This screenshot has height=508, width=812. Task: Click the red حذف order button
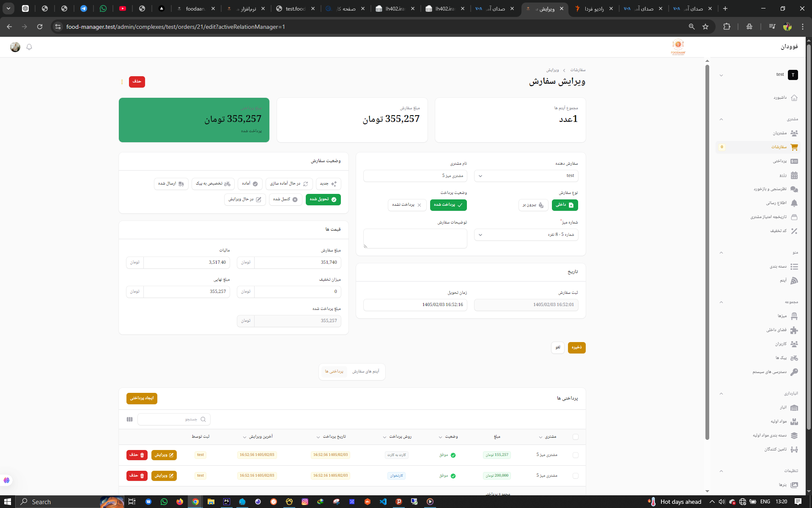click(137, 82)
